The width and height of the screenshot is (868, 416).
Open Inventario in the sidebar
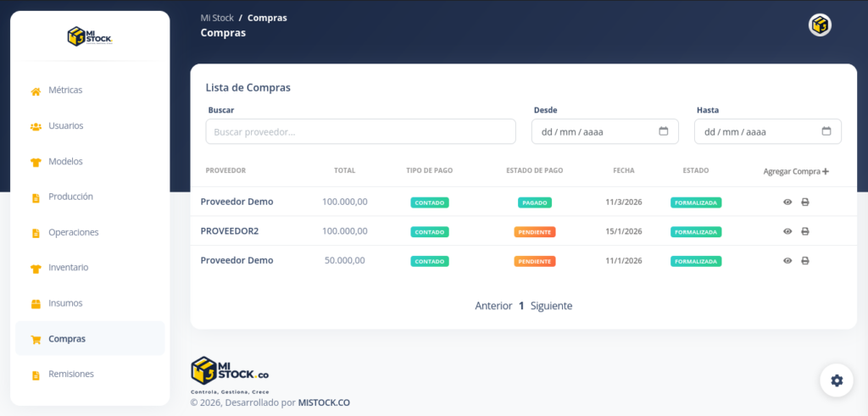(x=69, y=268)
